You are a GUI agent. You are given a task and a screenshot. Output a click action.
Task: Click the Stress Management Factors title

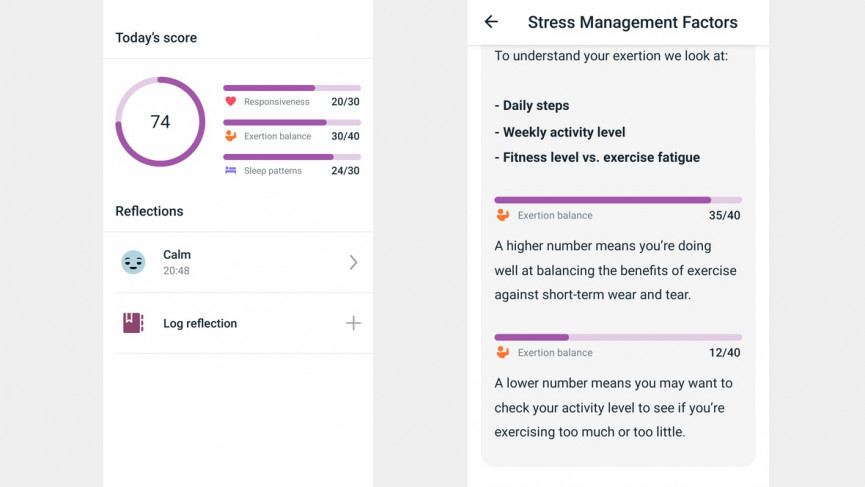[632, 22]
